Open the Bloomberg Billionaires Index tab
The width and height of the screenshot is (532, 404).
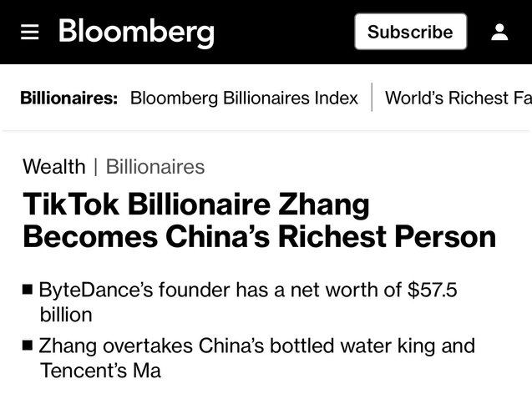tap(244, 98)
